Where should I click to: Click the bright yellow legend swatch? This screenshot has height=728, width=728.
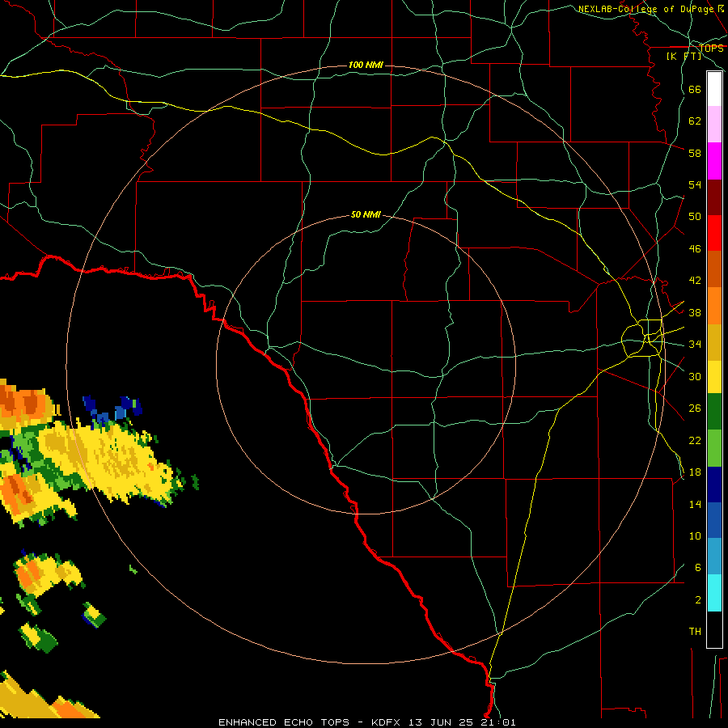tap(714, 377)
